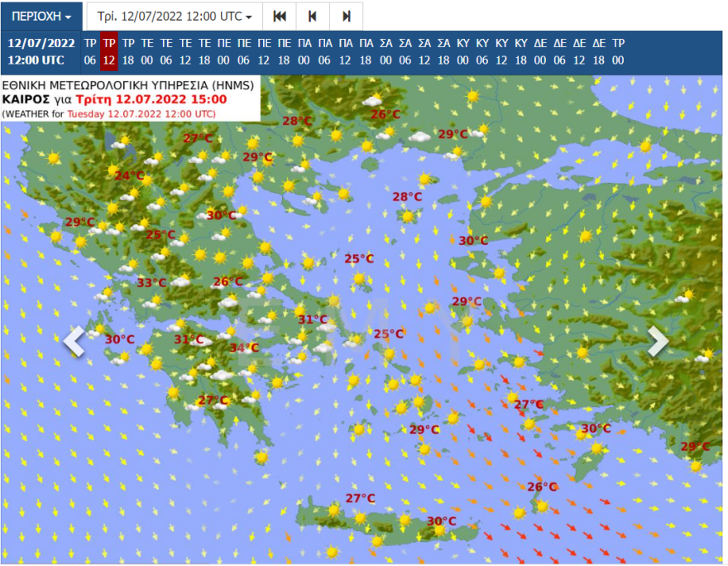
Task: Click the 34°C temperature label on map
Action: pyautogui.click(x=244, y=348)
